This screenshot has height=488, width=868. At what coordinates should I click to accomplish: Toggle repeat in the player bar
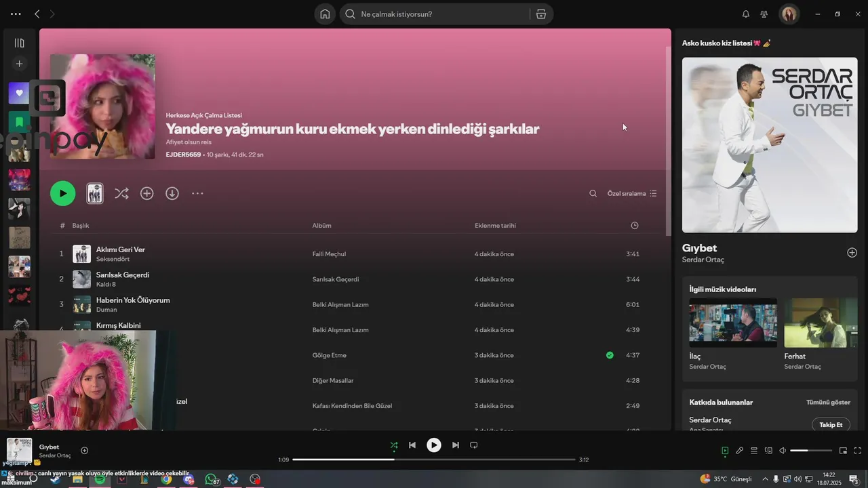pos(474,445)
